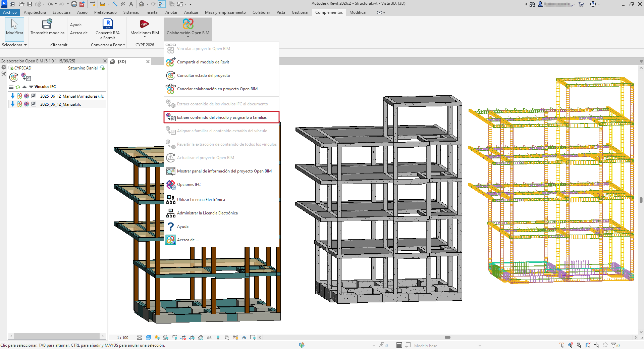
Task: Toggle shadows icon in view control bar
Action: [166, 338]
